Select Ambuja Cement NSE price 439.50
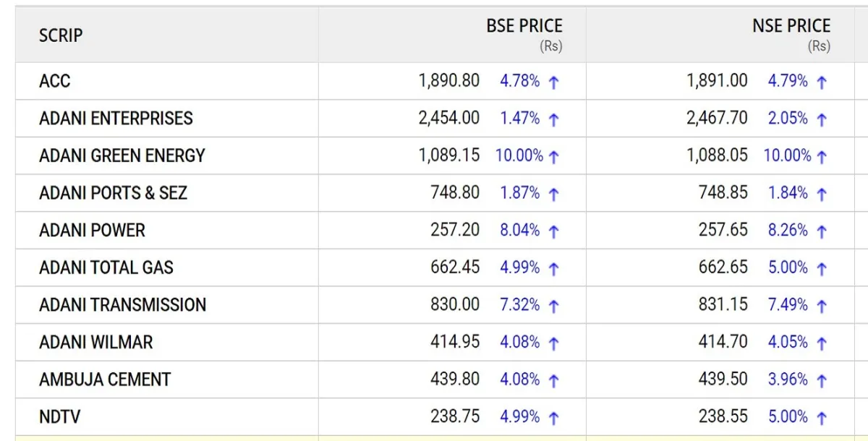Screen dimensions: 868x441 (x=723, y=380)
